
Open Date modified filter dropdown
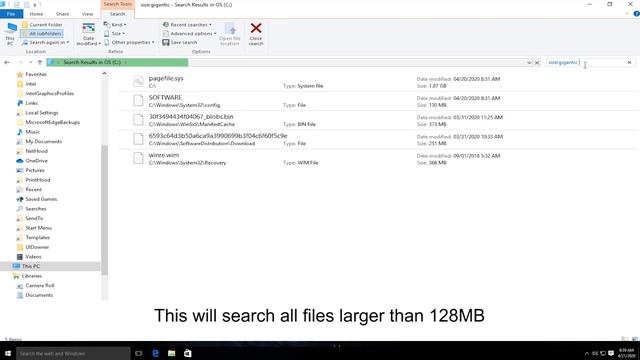tap(88, 34)
